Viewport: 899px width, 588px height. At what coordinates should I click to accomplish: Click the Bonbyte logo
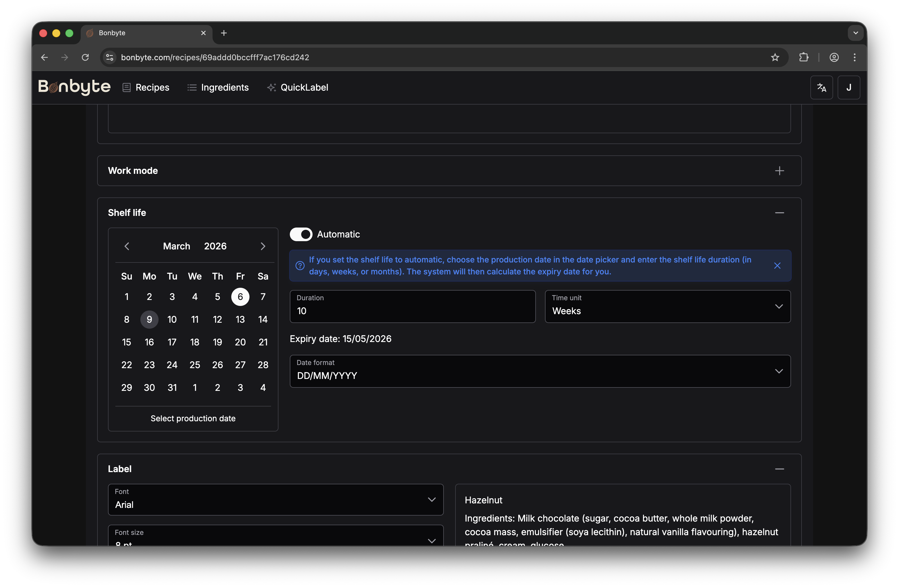(74, 87)
